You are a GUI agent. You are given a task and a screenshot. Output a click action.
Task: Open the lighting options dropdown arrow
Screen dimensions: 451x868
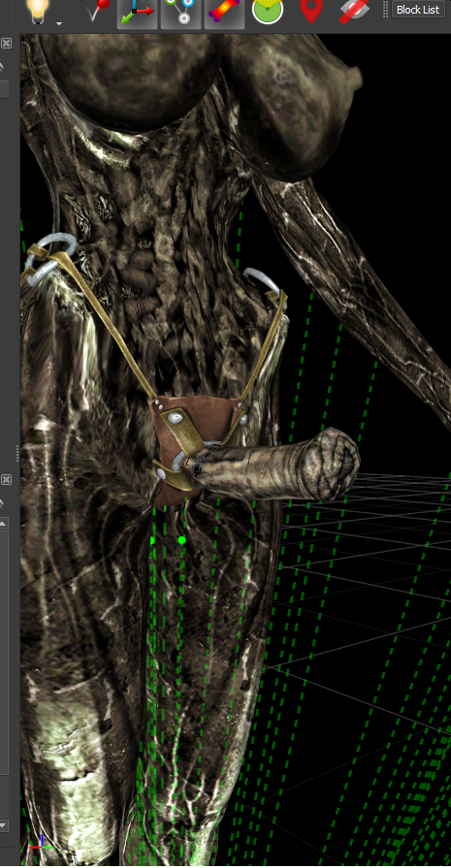pyautogui.click(x=58, y=23)
